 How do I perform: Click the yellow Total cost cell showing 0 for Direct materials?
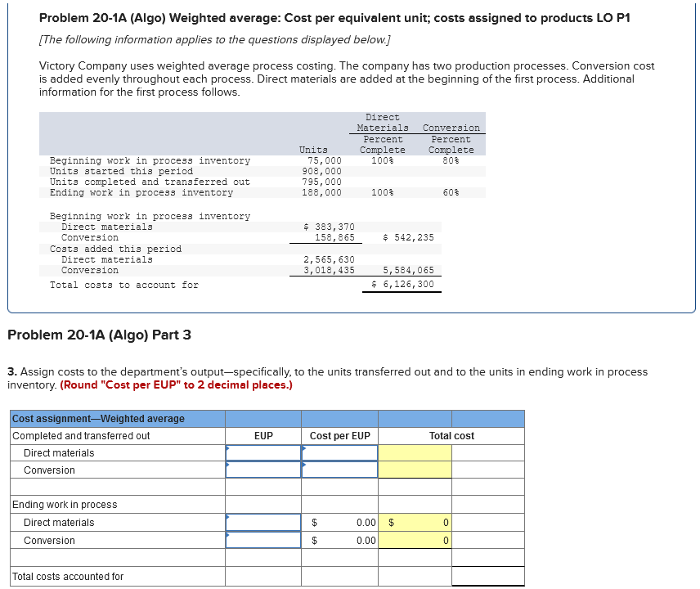[415, 522]
